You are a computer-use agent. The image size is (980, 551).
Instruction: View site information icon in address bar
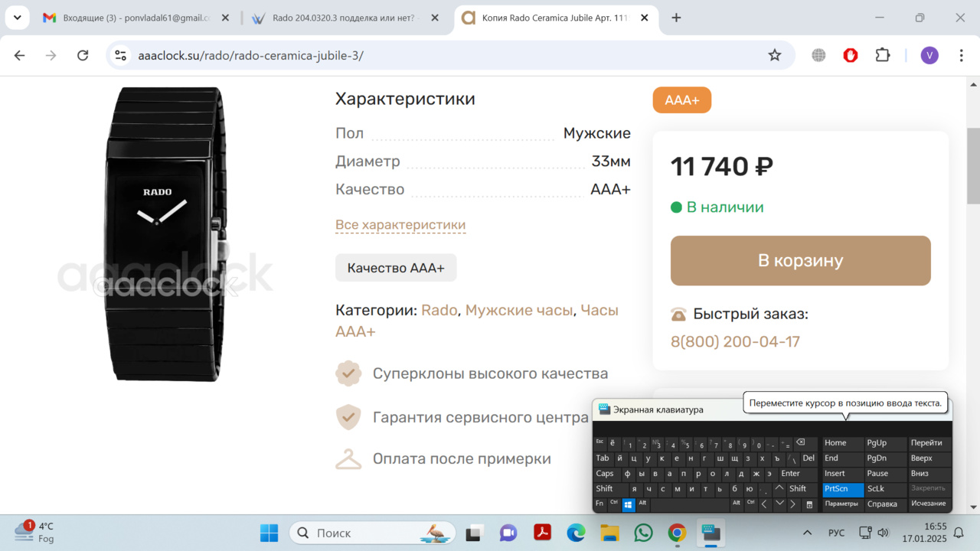[x=120, y=55]
